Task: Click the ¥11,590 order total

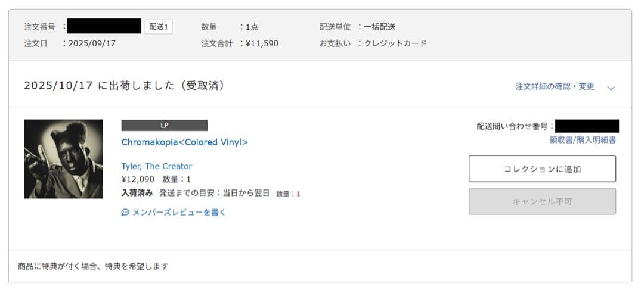Action: (262, 43)
